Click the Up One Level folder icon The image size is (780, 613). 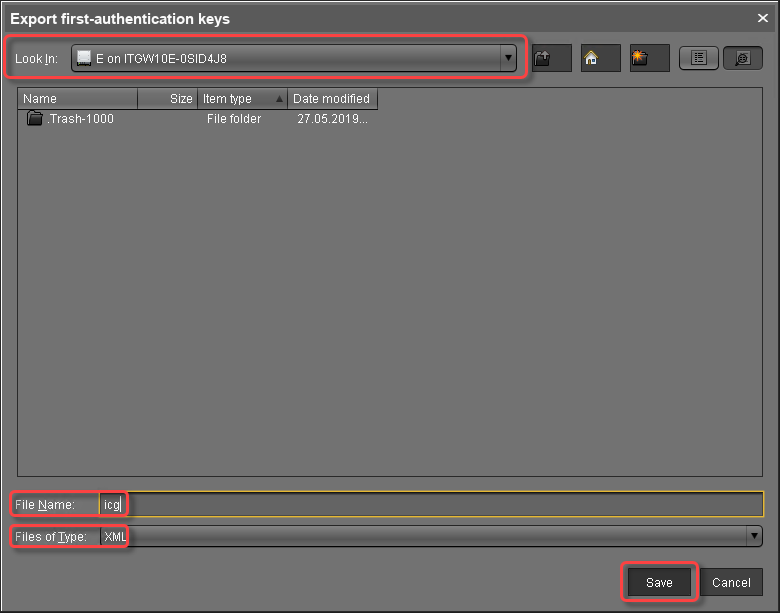coord(544,58)
